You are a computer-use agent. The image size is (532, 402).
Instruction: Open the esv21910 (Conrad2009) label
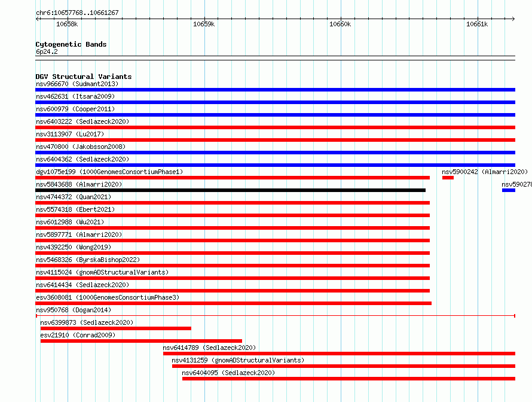click(78, 335)
